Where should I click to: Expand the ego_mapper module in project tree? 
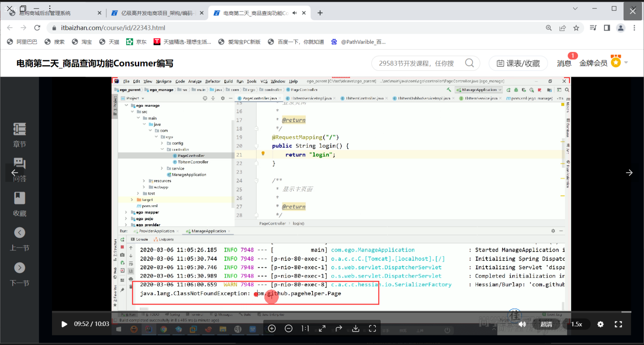point(126,212)
